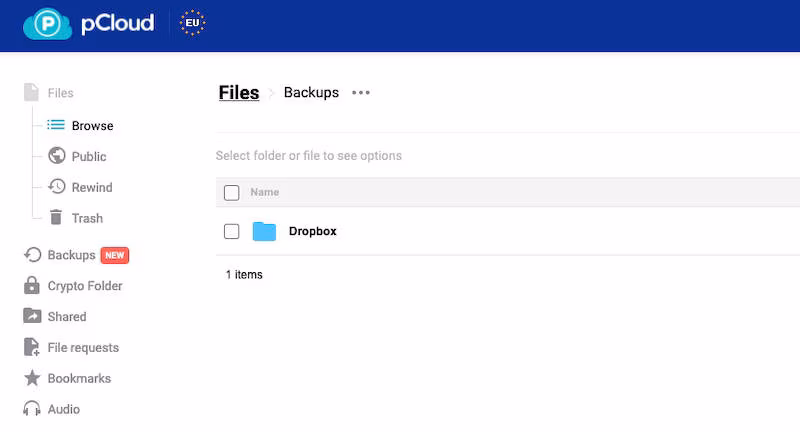Click the Bookmarks star icon
800x432 pixels.
tap(32, 379)
